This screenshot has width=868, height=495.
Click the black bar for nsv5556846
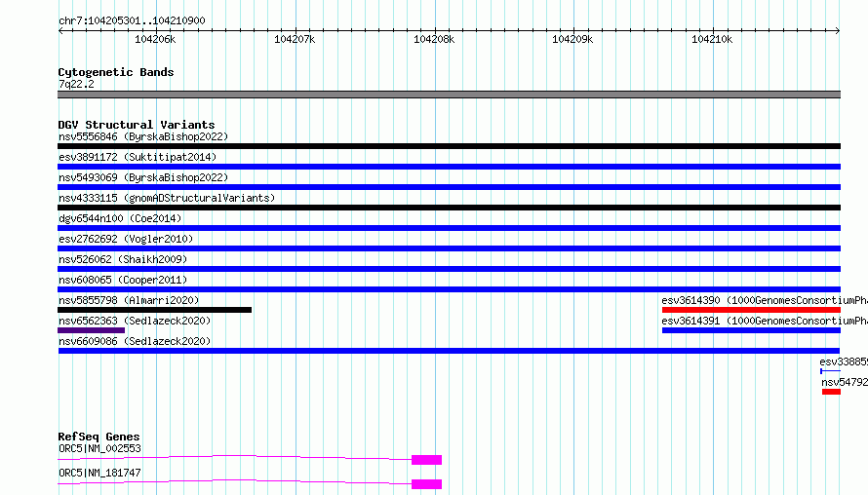tap(449, 146)
